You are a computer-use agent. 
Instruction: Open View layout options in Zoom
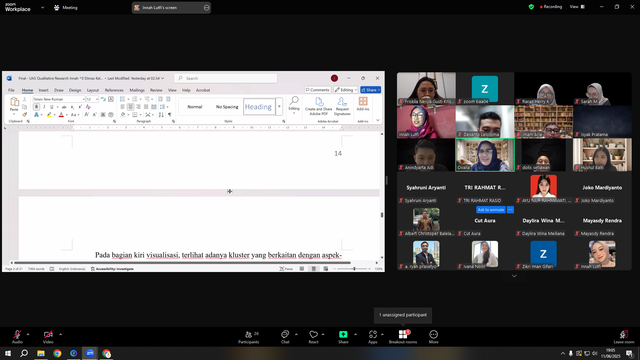point(577,7)
